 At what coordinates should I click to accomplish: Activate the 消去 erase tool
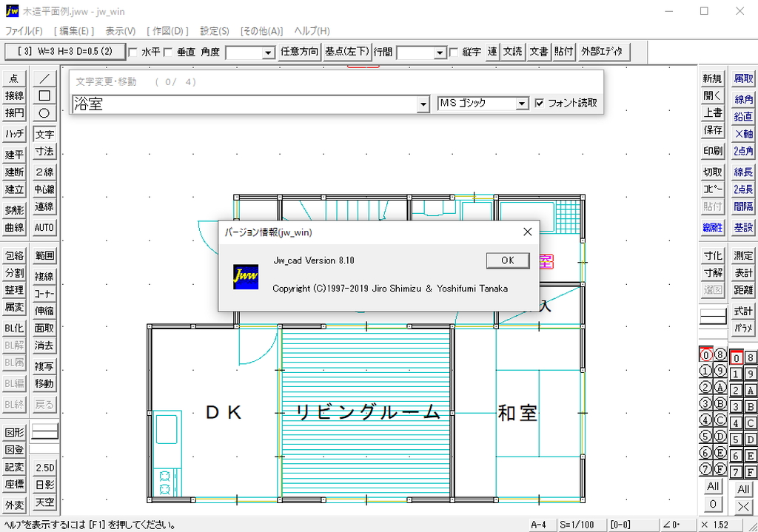pos(44,345)
